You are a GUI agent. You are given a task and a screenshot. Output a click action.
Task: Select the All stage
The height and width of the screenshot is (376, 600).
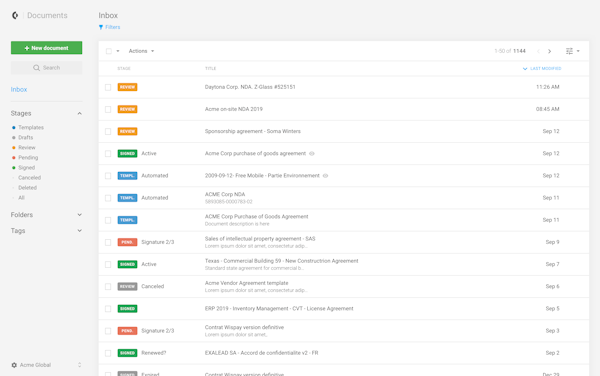[21, 198]
